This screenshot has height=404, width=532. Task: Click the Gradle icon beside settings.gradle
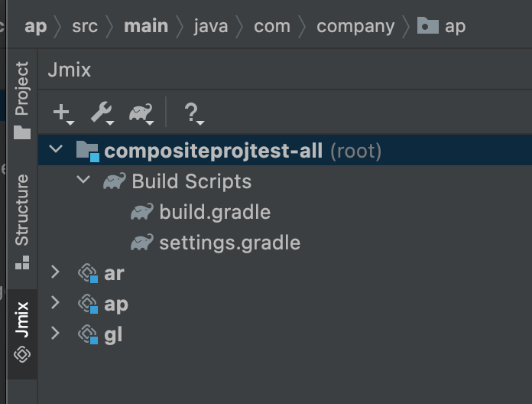click(142, 243)
